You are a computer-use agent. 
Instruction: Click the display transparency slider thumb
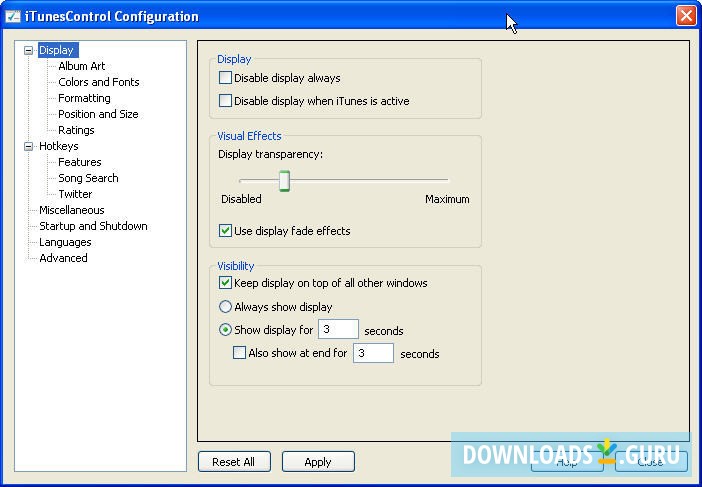[x=284, y=181]
